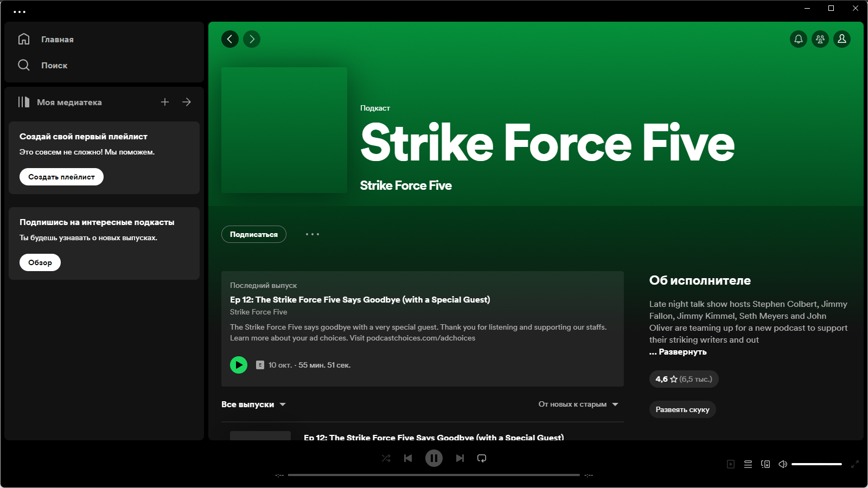
Task: Click the plus icon in Моя медиатека
Action: coord(165,102)
